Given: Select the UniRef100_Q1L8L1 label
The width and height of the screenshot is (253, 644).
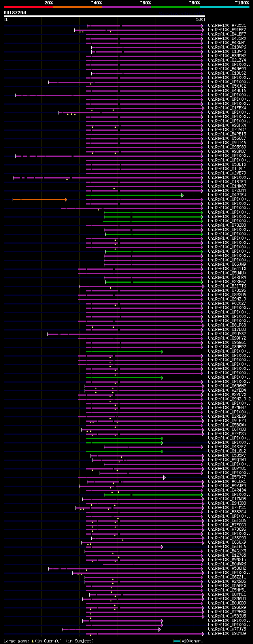Looking at the screenshot, I should [x=227, y=169].
